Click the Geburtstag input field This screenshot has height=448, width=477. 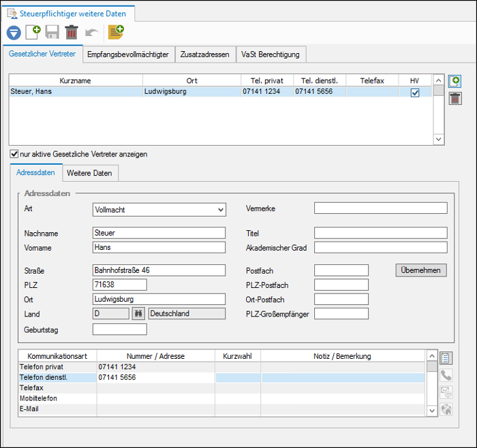pyautogui.click(x=119, y=330)
